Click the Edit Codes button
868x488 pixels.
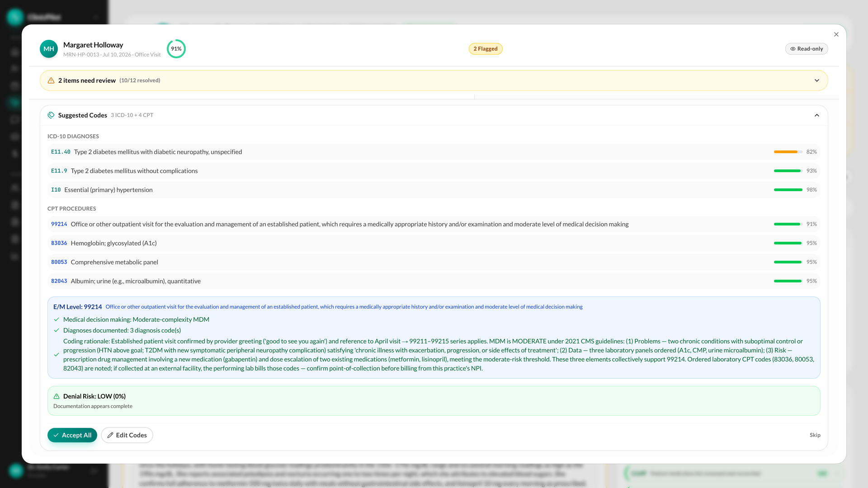click(x=127, y=435)
